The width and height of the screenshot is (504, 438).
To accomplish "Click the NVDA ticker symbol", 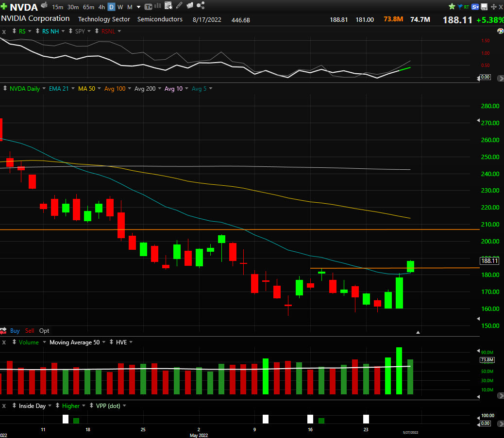I will pos(24,7).
